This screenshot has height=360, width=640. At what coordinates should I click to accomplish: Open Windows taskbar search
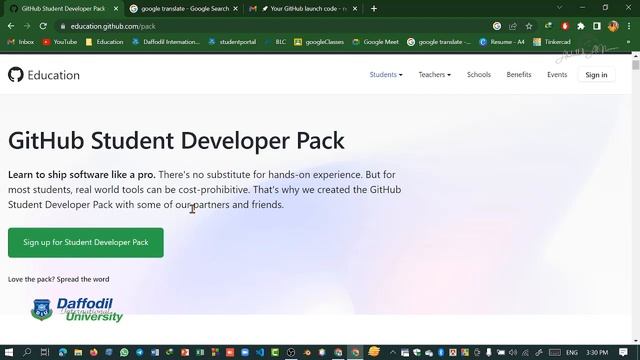pyautogui.click(x=27, y=352)
